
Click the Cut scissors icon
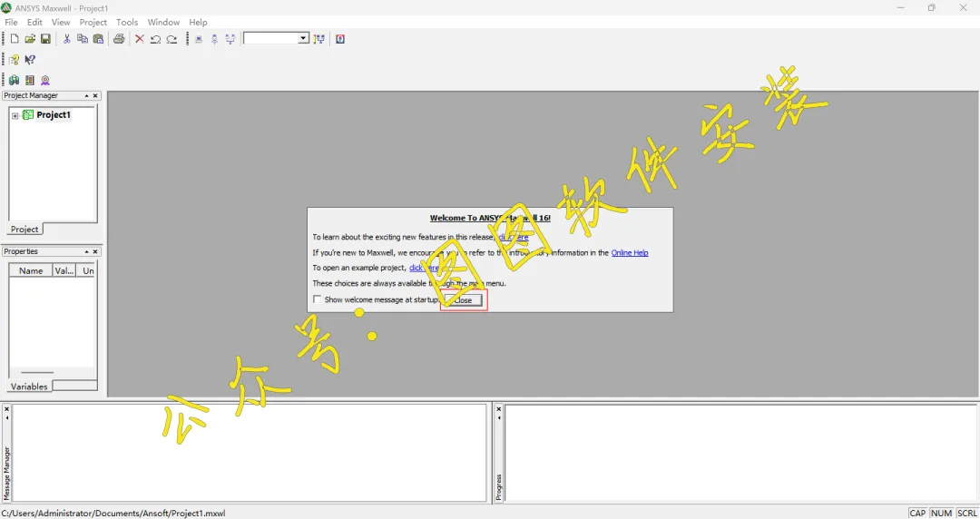(66, 39)
